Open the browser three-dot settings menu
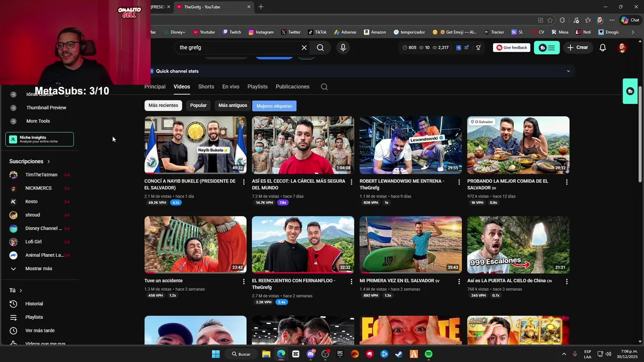644x362 pixels. [x=612, y=20]
